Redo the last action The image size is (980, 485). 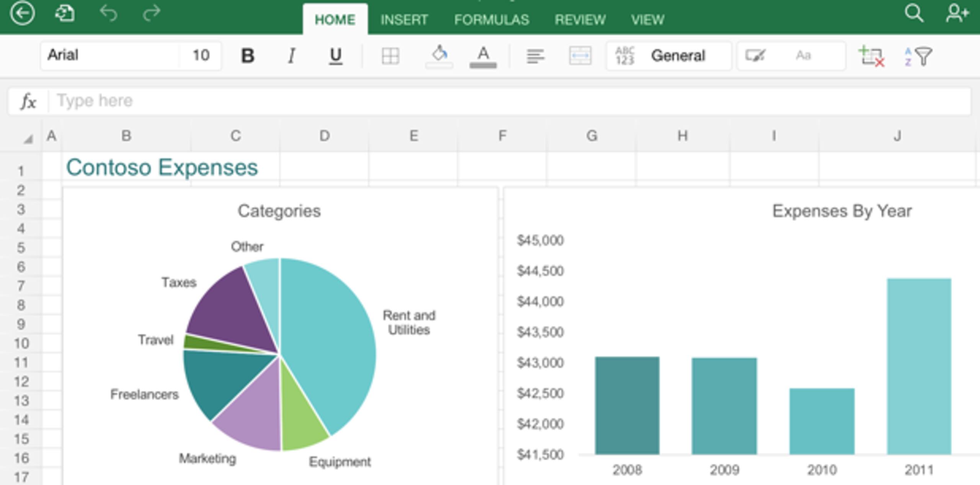coord(151,13)
